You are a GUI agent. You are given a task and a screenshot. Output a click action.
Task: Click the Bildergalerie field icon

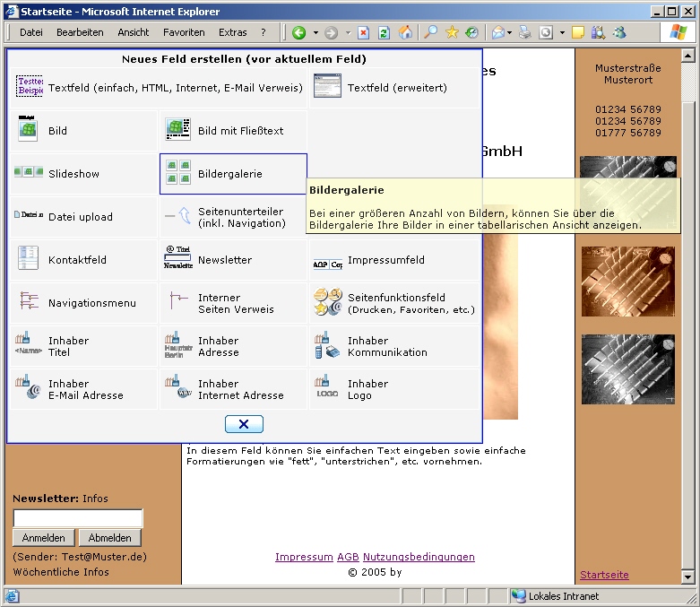pyautogui.click(x=178, y=173)
